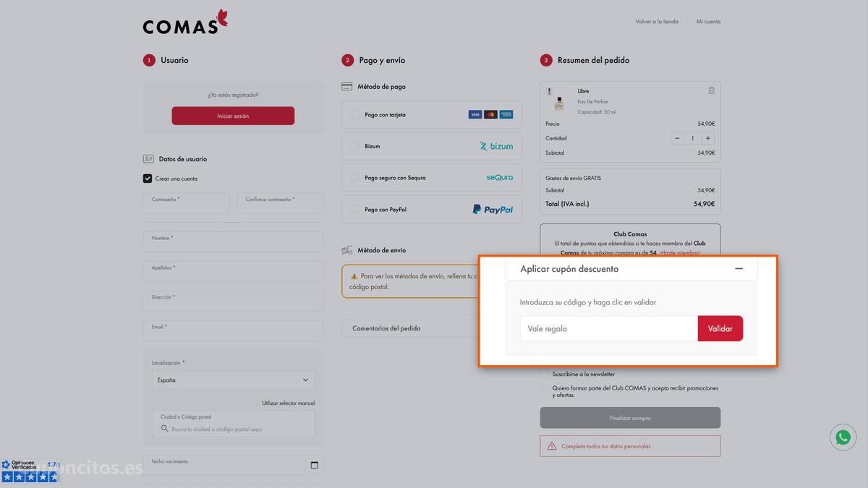Click the Mastercard card icon

click(x=490, y=114)
